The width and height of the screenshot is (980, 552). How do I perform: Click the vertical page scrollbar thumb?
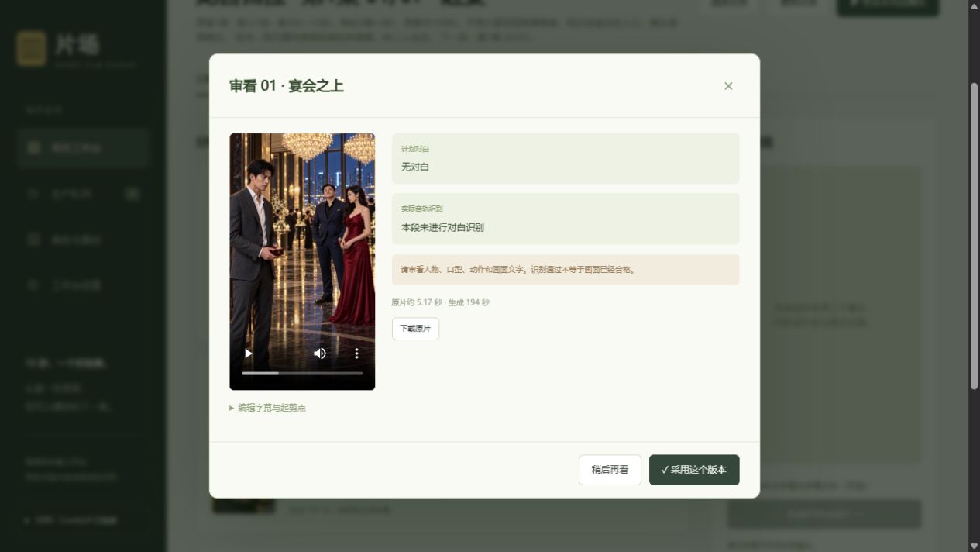(974, 236)
